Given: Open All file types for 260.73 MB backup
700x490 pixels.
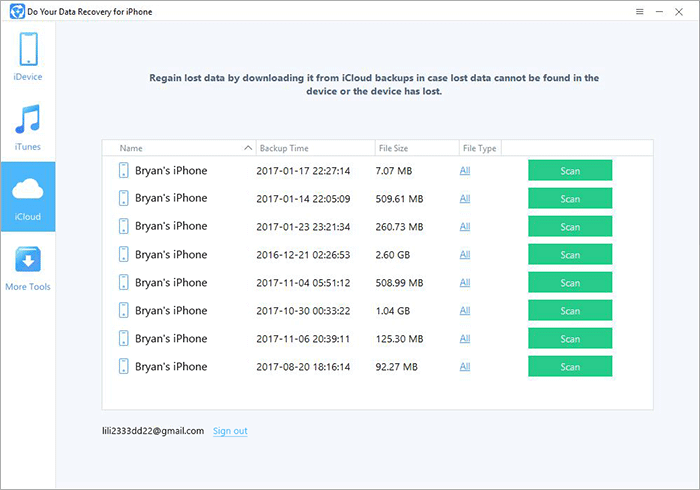Looking at the screenshot, I should point(465,227).
